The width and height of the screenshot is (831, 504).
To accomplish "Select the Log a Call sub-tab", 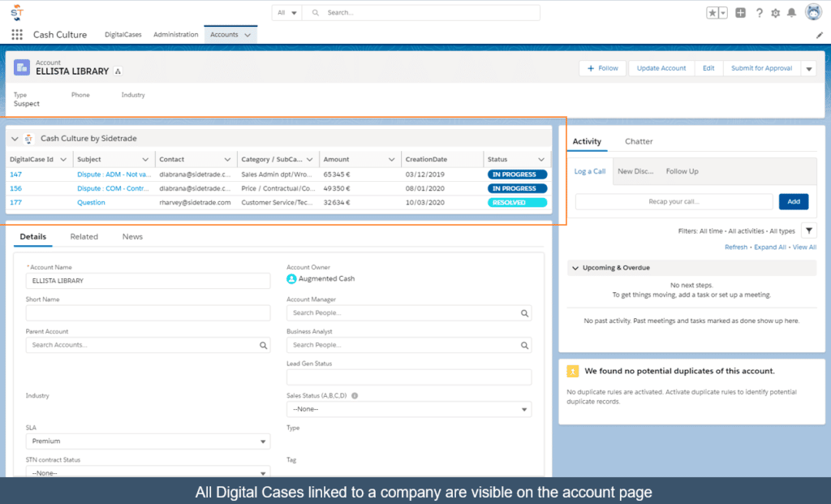I will click(x=590, y=171).
